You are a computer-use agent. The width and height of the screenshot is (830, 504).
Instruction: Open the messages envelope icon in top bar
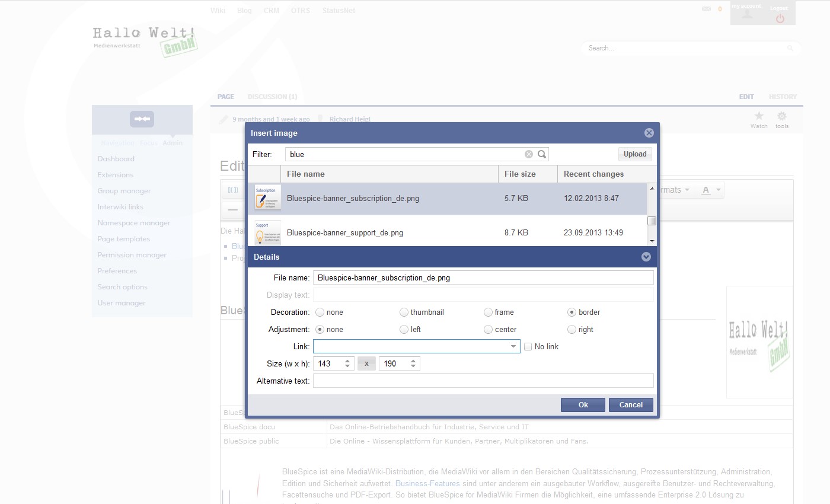[706, 9]
